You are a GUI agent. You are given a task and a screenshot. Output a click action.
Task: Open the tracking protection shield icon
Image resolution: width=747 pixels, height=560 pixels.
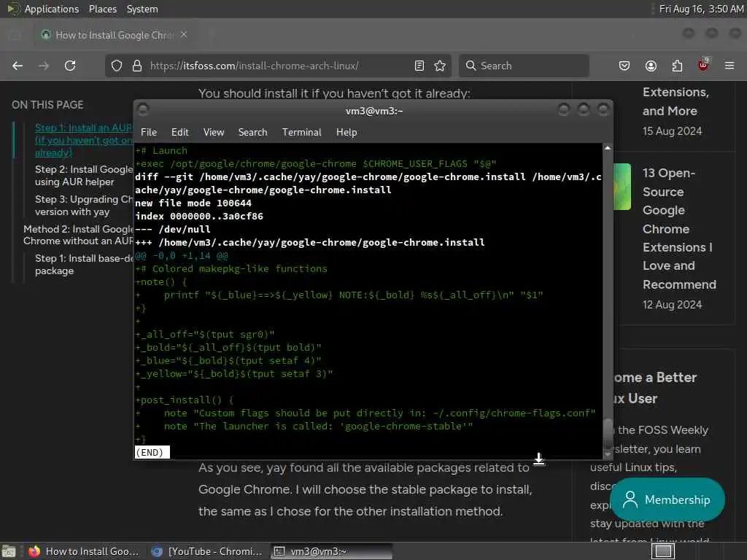pos(117,66)
